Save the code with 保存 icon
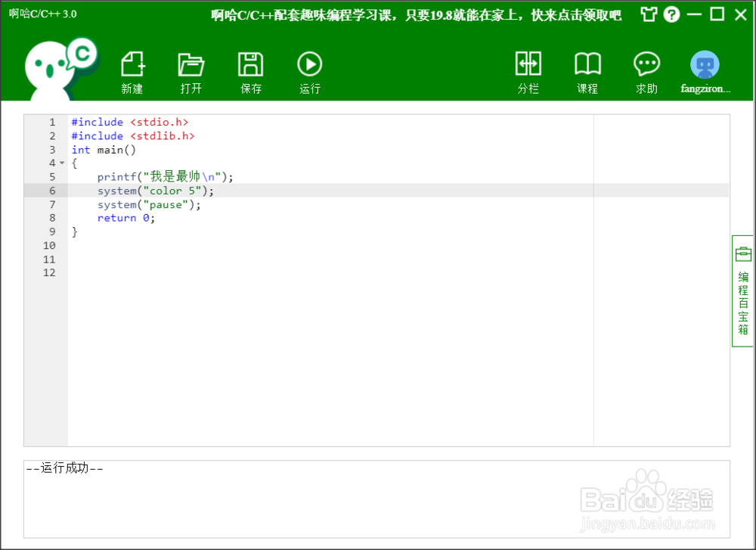756x550 pixels. 251,73
